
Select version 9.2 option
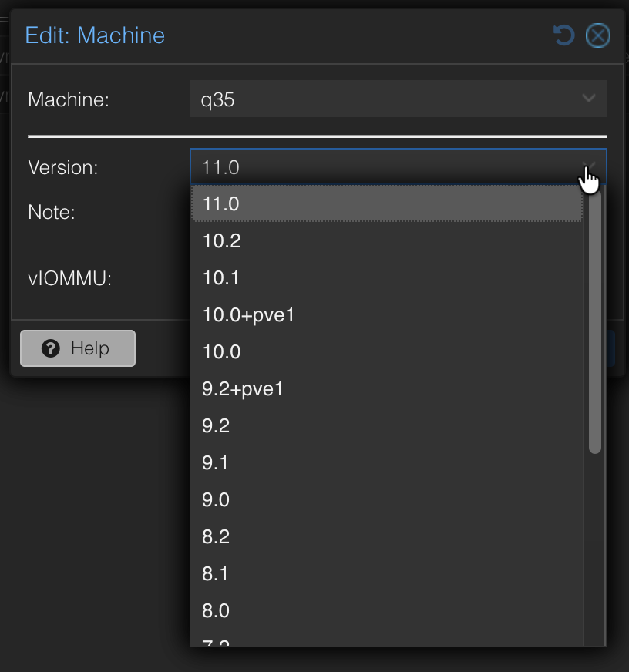(387, 425)
